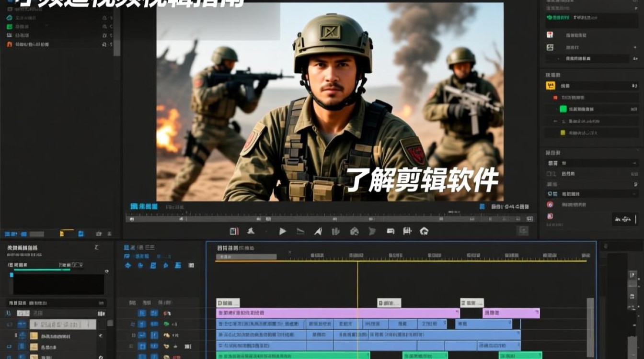Click the bright green swatch in the right panel

coord(563,109)
